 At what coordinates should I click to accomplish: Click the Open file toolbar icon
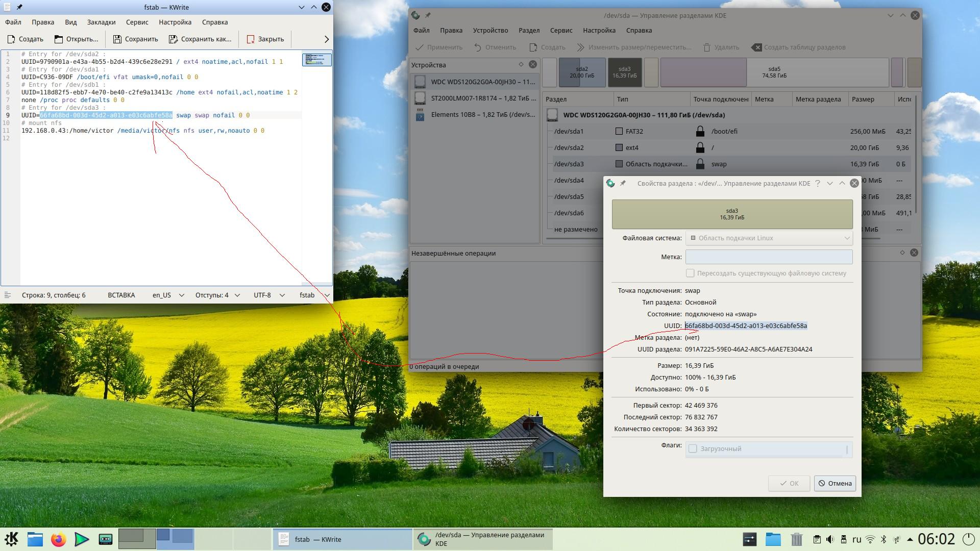click(x=59, y=39)
